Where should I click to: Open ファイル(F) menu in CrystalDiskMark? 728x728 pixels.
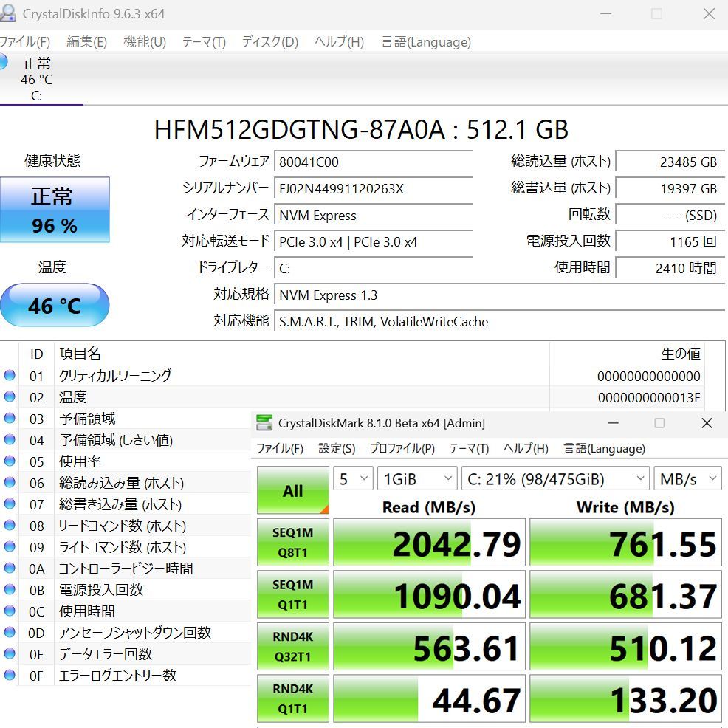click(280, 448)
